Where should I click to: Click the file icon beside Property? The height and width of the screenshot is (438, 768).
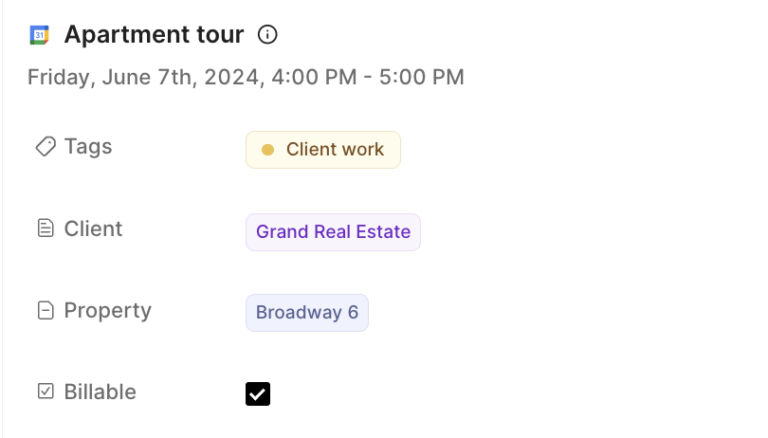[x=45, y=311]
